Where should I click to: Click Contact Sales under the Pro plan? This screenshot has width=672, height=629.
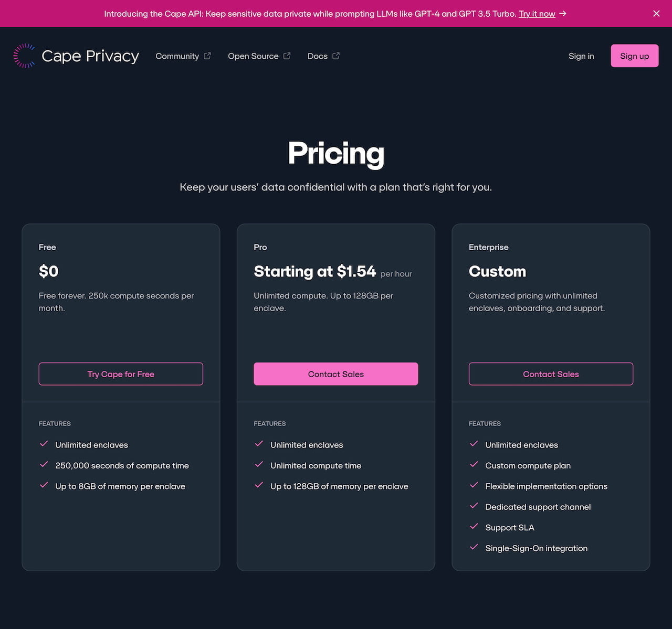point(335,374)
